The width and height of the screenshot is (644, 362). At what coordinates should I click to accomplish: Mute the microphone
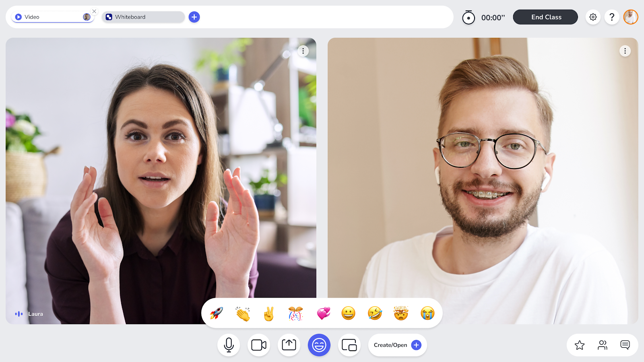tap(229, 345)
